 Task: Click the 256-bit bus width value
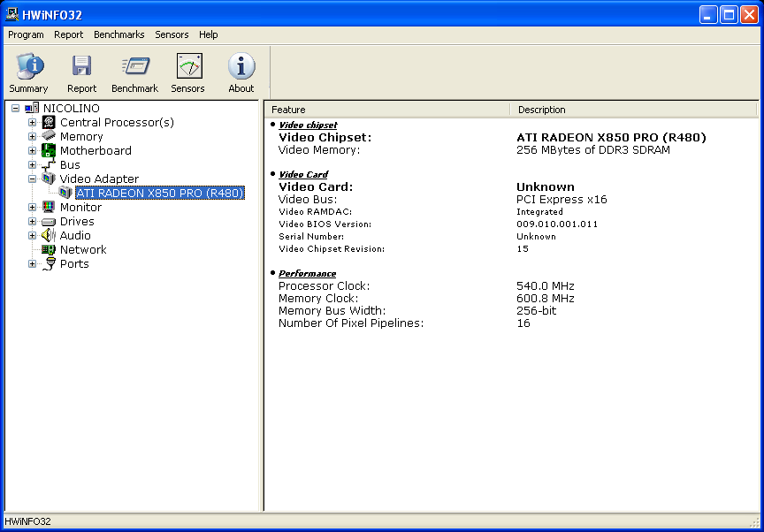[x=537, y=310]
